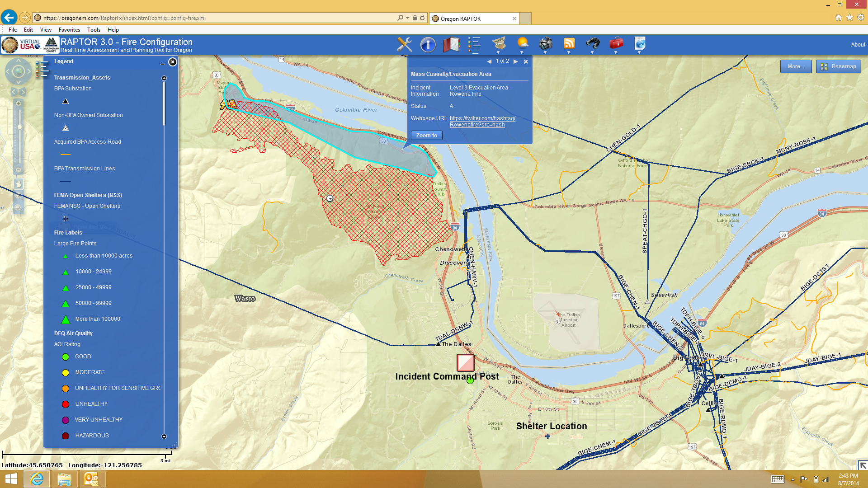Click the blue information icon in toolbar
The height and width of the screenshot is (488, 868).
click(428, 44)
